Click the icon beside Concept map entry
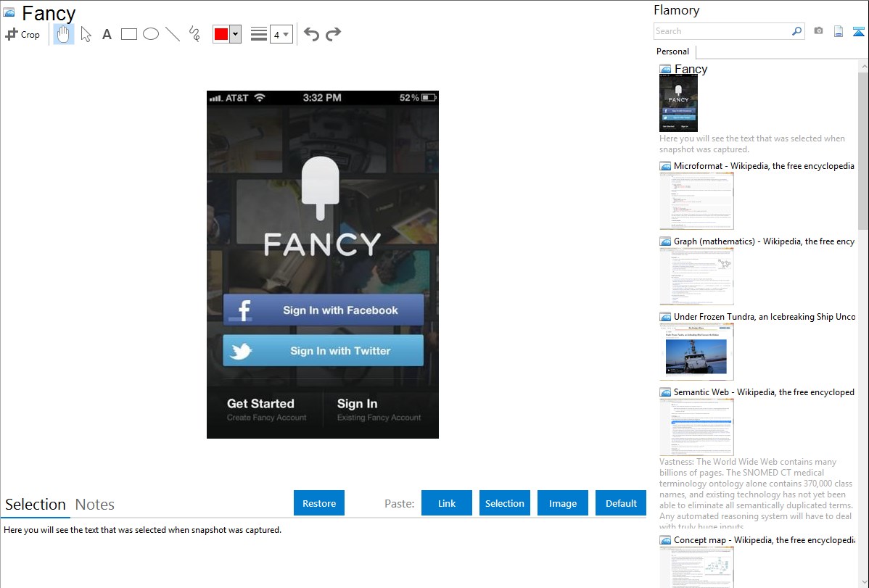The height and width of the screenshot is (588, 869). tap(666, 539)
